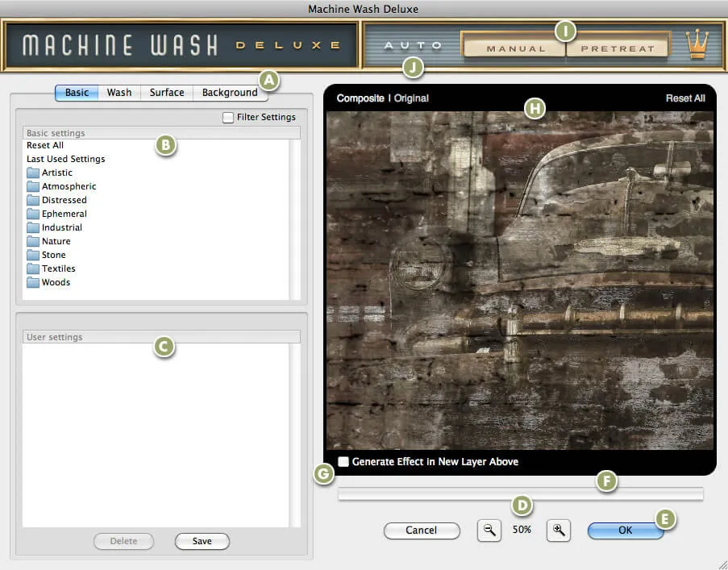Enable the Filter Settings checkbox

point(229,117)
